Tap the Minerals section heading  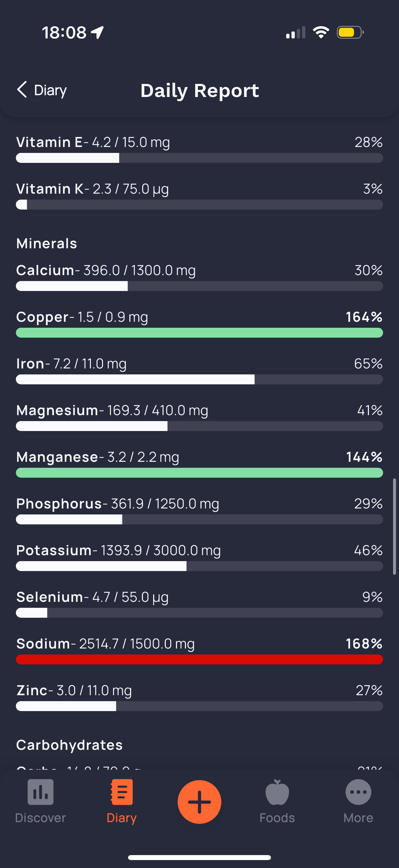click(47, 243)
